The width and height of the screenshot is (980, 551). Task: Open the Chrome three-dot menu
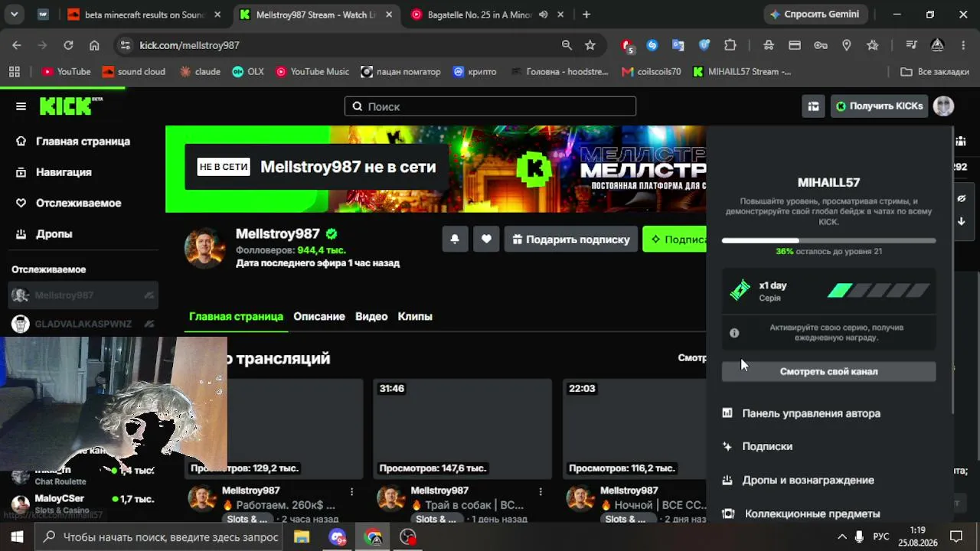(963, 45)
